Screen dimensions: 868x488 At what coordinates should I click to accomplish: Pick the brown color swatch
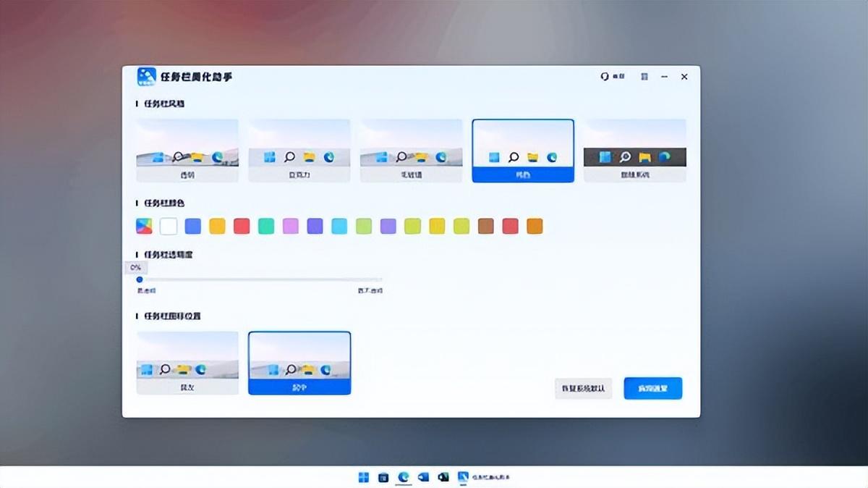pyautogui.click(x=486, y=227)
